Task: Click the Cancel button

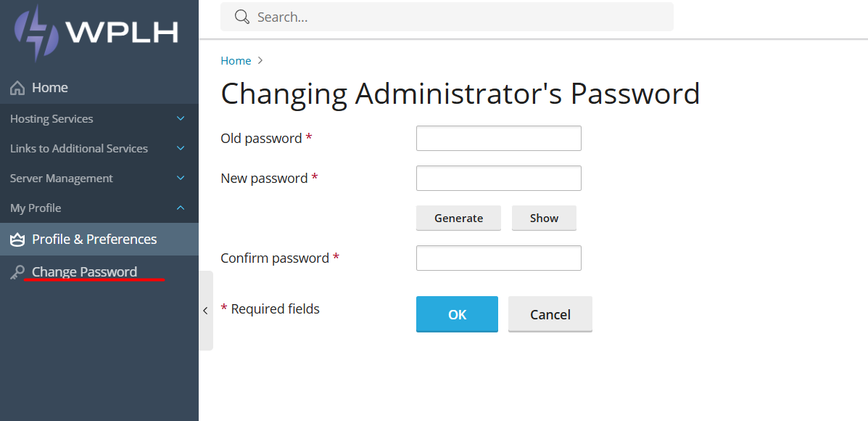Action: (x=550, y=314)
